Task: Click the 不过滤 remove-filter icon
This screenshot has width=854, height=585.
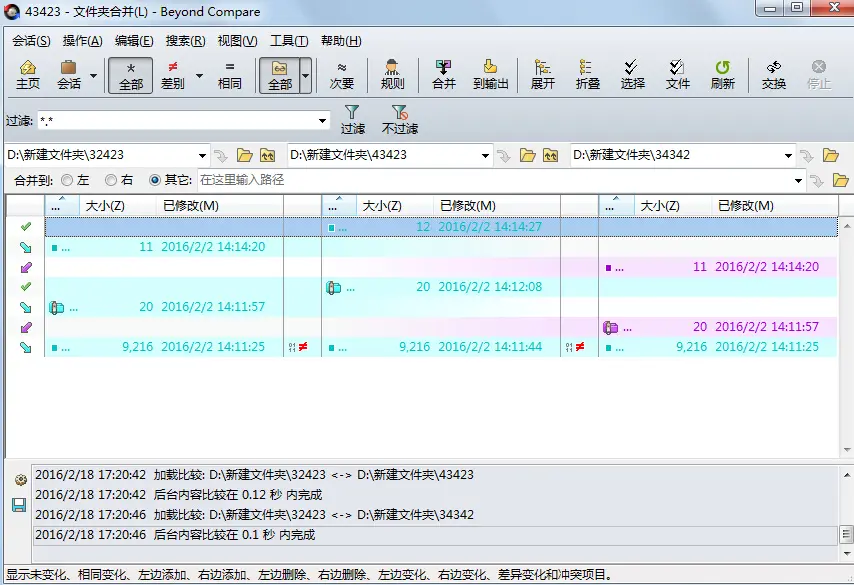Action: pyautogui.click(x=400, y=120)
